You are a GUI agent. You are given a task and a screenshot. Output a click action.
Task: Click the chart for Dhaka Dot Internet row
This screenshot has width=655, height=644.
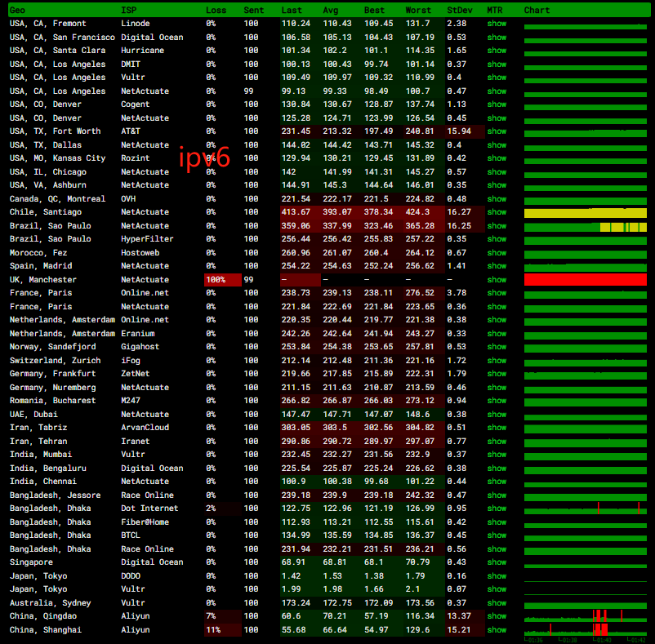point(586,509)
